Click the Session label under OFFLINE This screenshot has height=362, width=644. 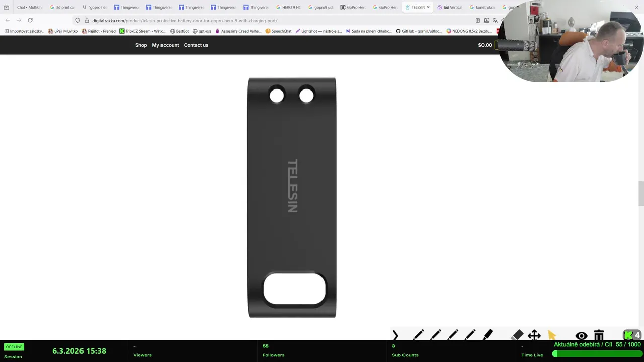[13, 357]
